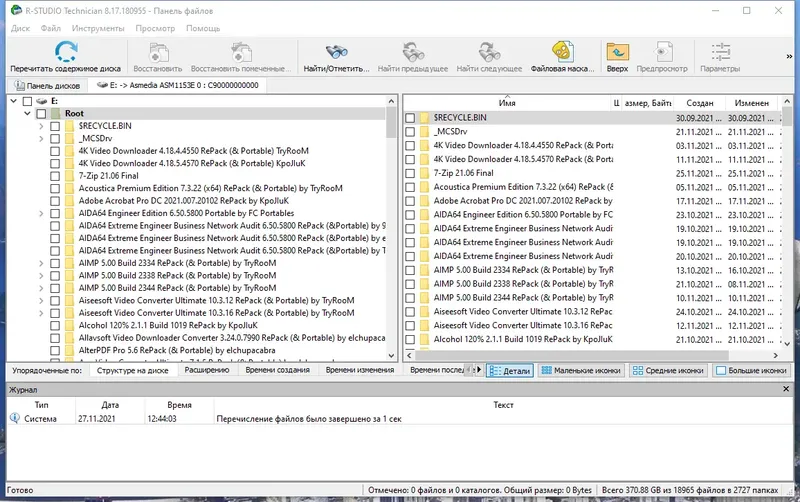
Task: Select Детали view button
Action: 510,370
